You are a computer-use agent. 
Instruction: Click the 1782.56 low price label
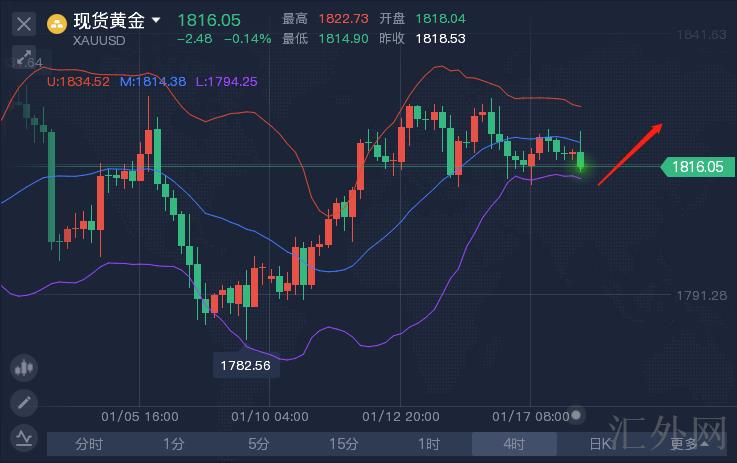[x=243, y=365]
